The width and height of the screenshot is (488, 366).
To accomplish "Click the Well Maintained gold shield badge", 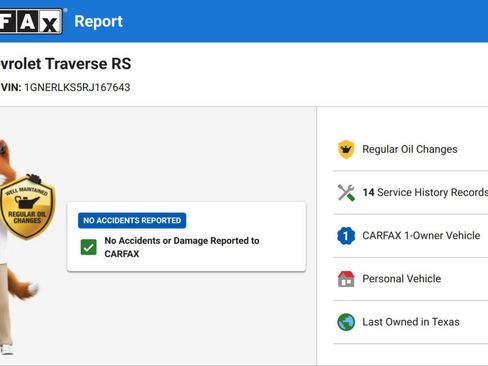I will 27,207.
